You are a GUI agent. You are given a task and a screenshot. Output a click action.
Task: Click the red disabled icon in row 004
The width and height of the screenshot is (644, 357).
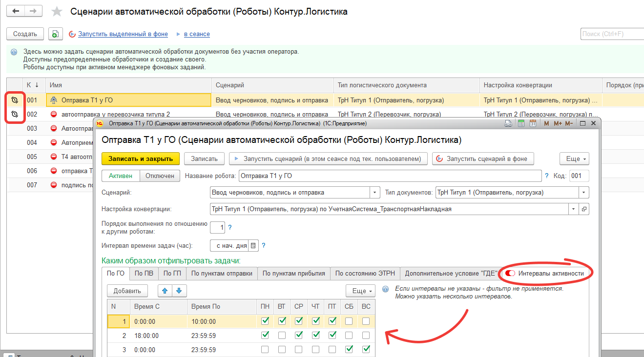coord(54,142)
